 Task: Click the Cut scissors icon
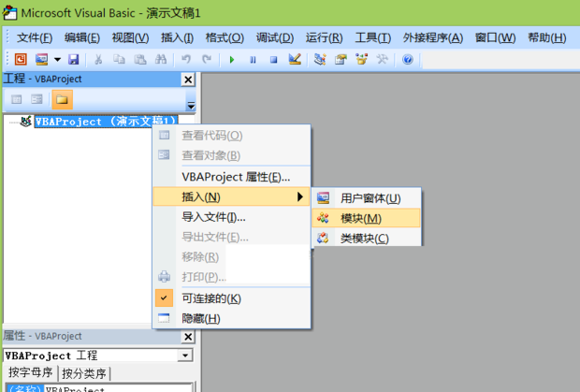tap(98, 59)
